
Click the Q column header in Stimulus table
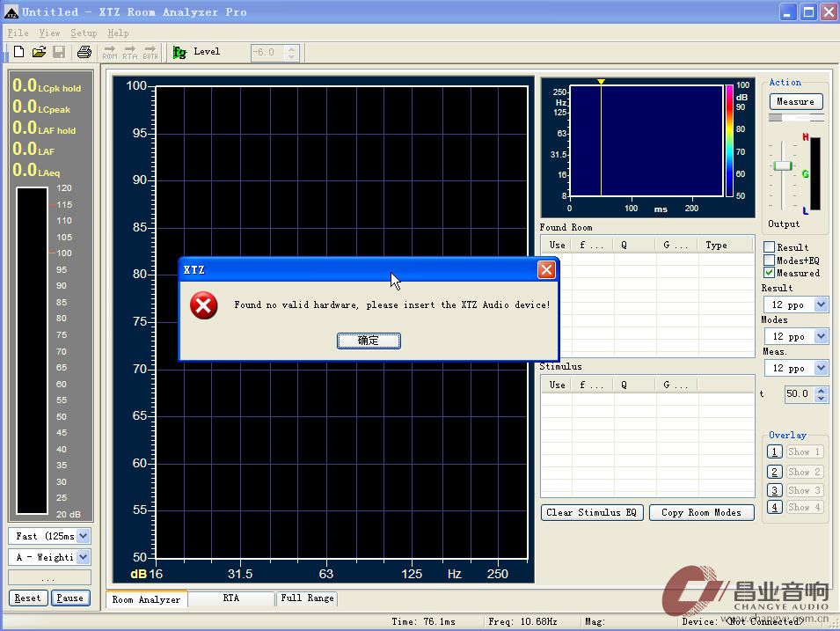[635, 385]
